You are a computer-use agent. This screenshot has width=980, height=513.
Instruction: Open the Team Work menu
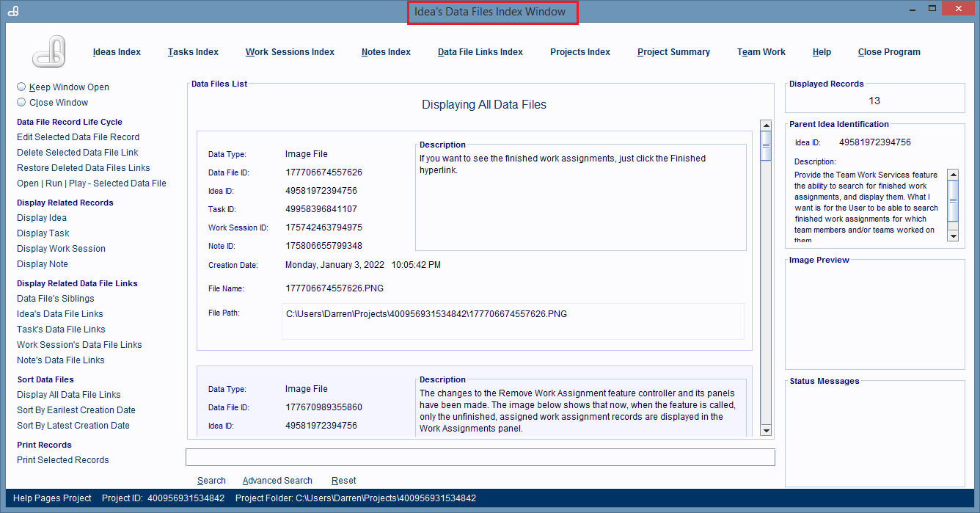(761, 52)
